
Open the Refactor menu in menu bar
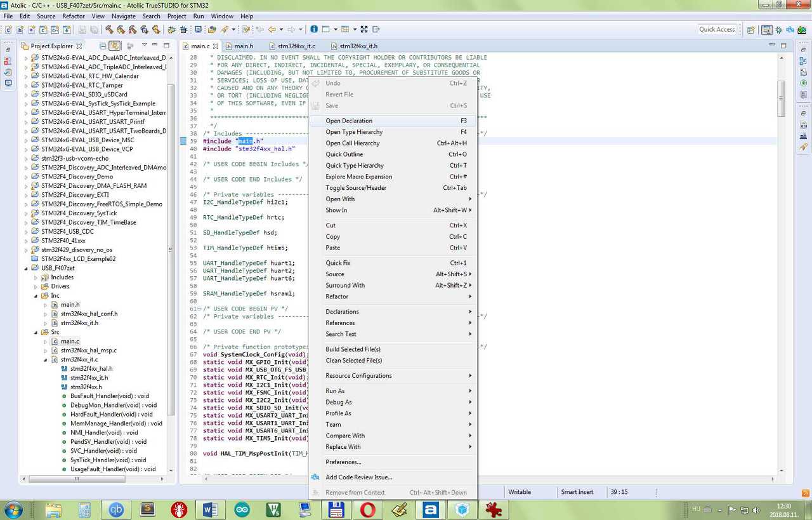point(74,16)
